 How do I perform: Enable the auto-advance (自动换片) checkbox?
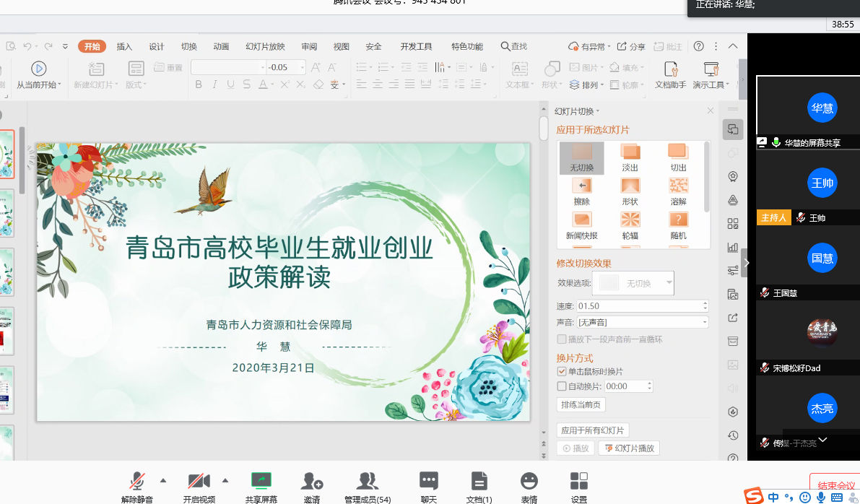[563, 386]
